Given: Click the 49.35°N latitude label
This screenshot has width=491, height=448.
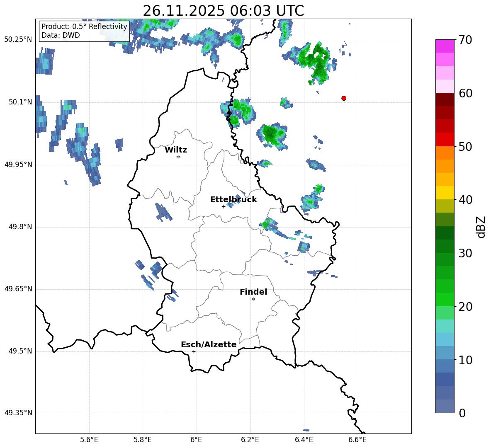Looking at the screenshot, I should [18, 413].
